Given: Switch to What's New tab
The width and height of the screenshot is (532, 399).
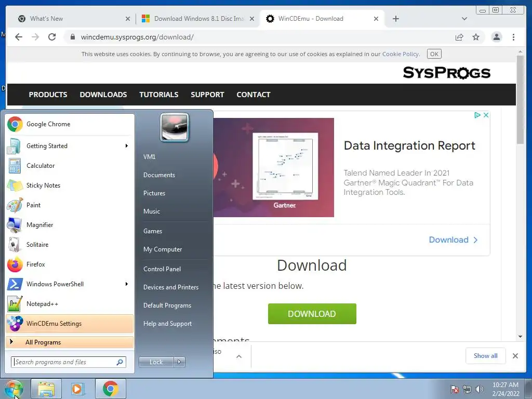Looking at the screenshot, I should 73,19.
